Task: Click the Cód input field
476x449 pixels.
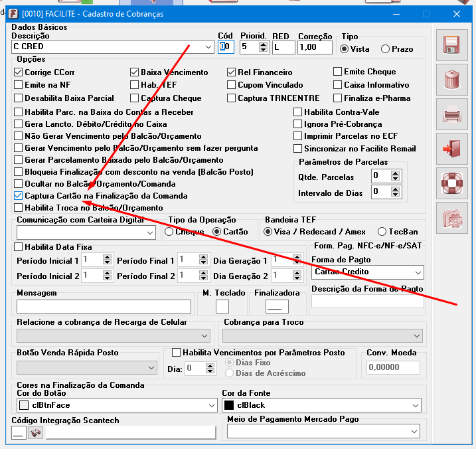Action: tap(226, 47)
